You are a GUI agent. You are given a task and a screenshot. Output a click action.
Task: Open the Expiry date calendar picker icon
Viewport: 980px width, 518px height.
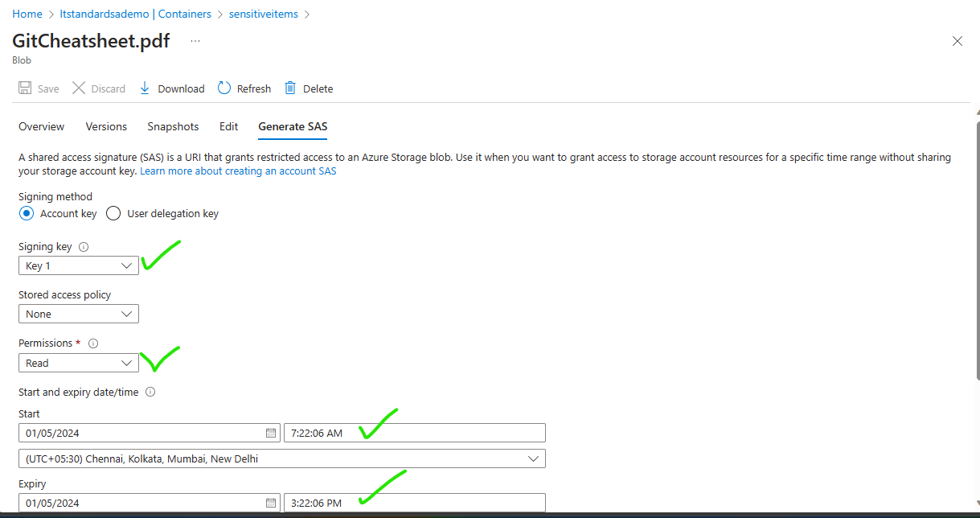(x=271, y=503)
